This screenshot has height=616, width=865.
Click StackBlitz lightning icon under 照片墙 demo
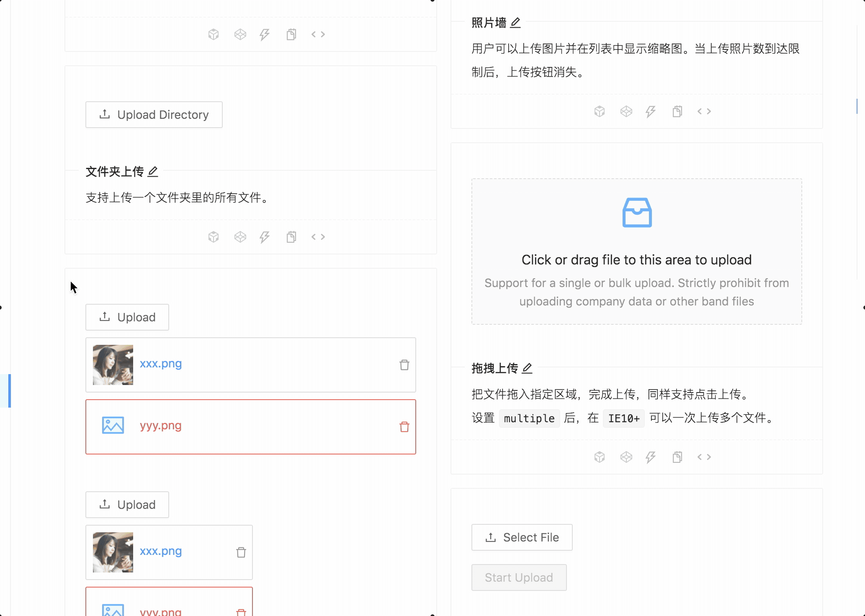[651, 111]
